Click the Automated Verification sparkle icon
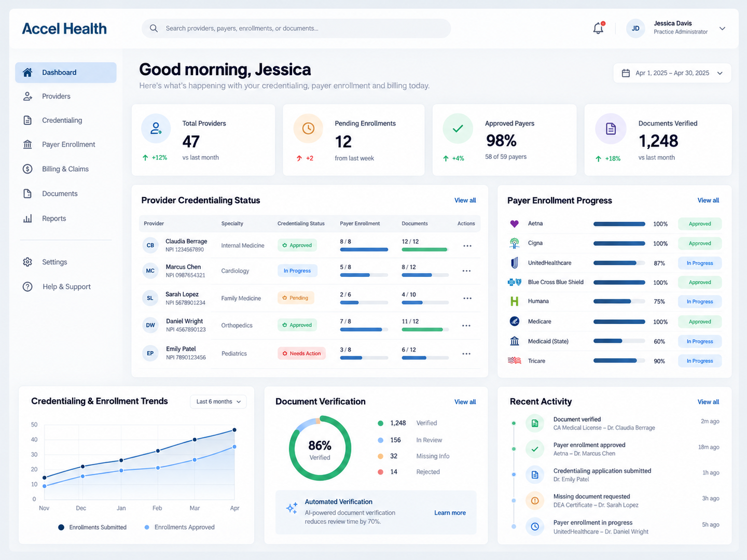The width and height of the screenshot is (747, 560). [292, 508]
